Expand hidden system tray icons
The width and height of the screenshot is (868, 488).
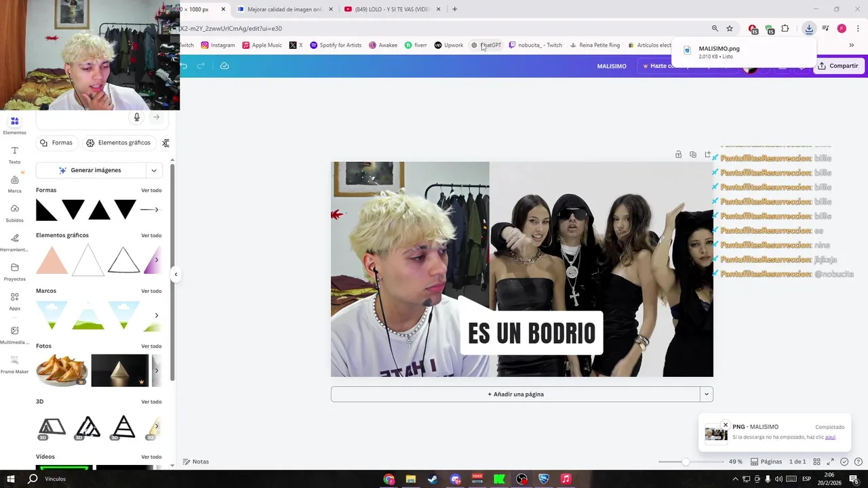pos(735,479)
